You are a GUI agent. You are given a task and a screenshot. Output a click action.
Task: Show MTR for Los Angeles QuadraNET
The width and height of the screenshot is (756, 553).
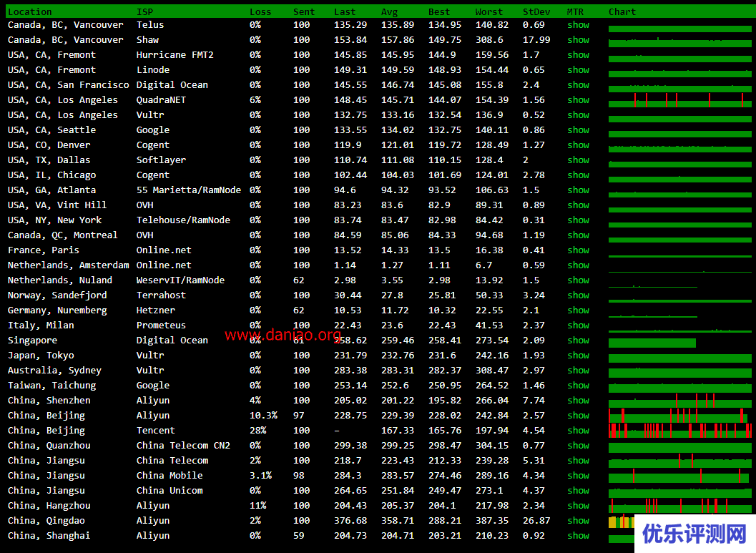pos(578,100)
